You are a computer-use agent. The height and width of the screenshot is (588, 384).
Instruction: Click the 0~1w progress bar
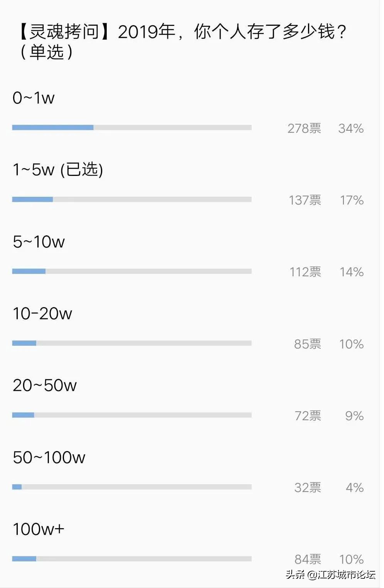[x=132, y=128]
